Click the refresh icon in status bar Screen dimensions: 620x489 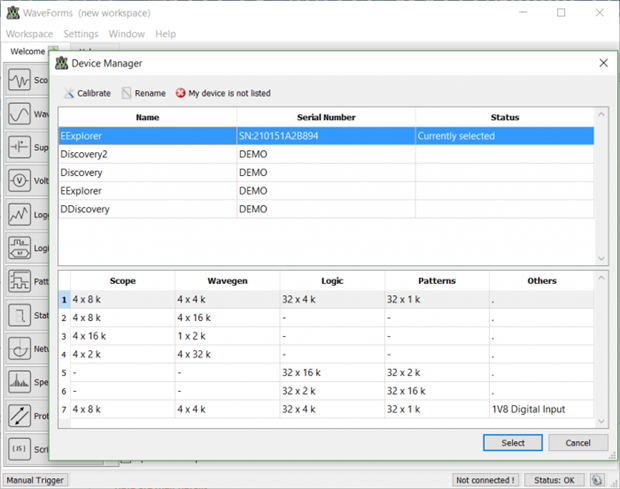pyautogui.click(x=597, y=480)
